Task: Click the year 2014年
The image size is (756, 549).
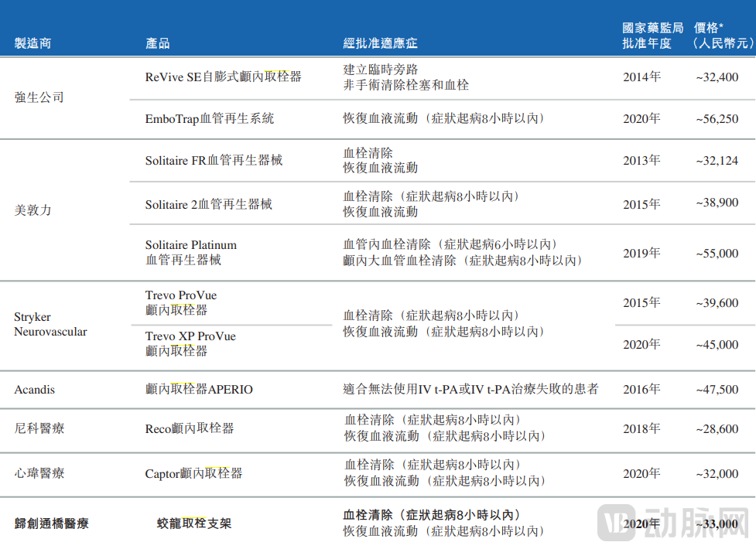Action: tap(641, 77)
